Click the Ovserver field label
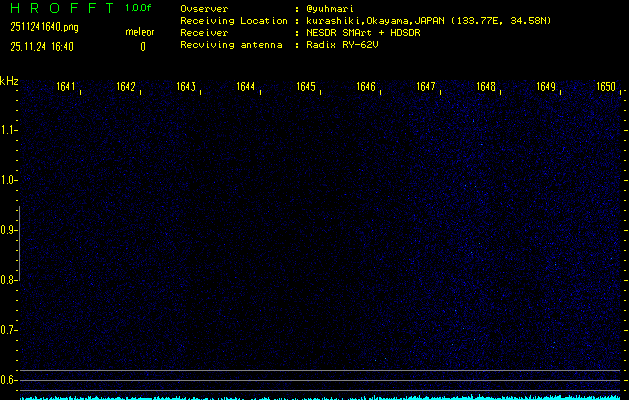The width and height of the screenshot is (629, 400). click(204, 9)
